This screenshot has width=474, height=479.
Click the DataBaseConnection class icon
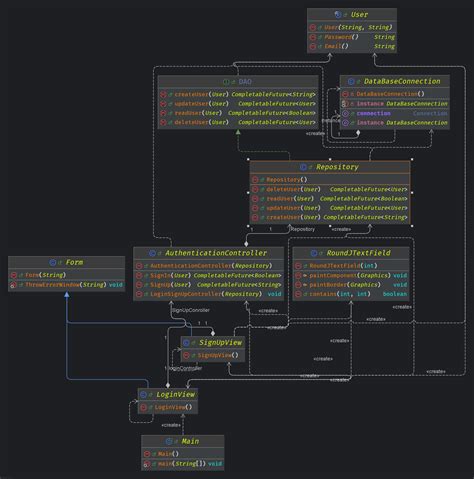(x=351, y=81)
